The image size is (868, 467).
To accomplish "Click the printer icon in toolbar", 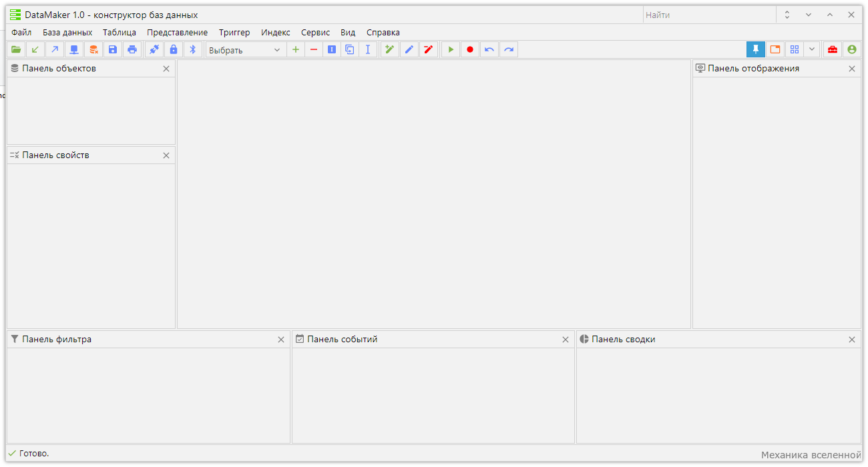I will coord(132,49).
